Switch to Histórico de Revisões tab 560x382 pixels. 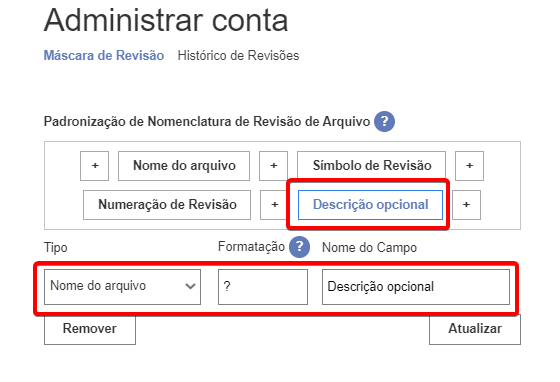coord(238,55)
